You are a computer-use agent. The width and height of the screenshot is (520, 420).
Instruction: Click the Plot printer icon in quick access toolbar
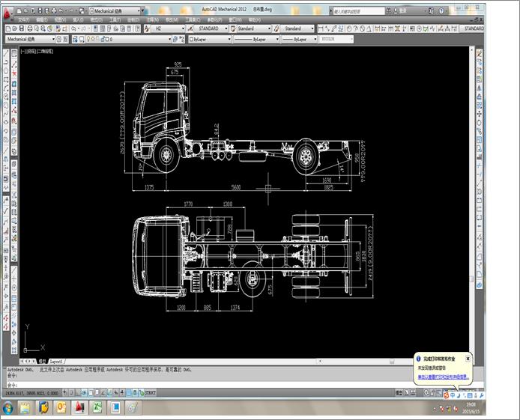point(54,11)
